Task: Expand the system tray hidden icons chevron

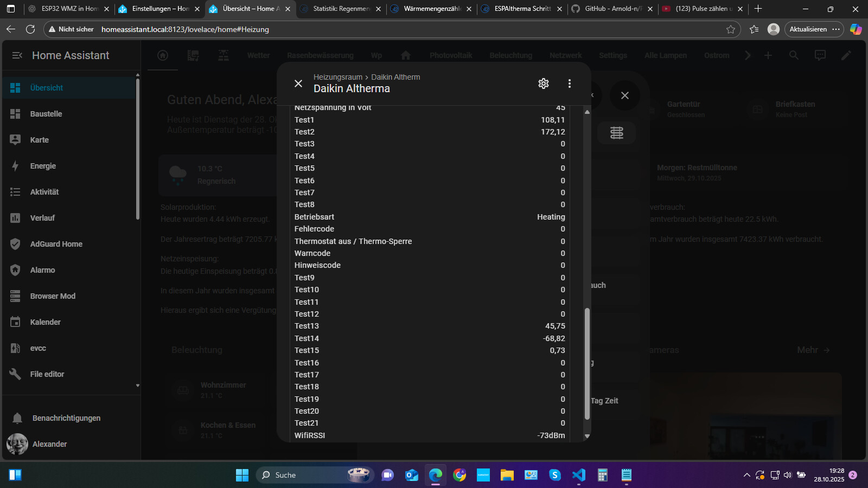Action: tap(746, 476)
